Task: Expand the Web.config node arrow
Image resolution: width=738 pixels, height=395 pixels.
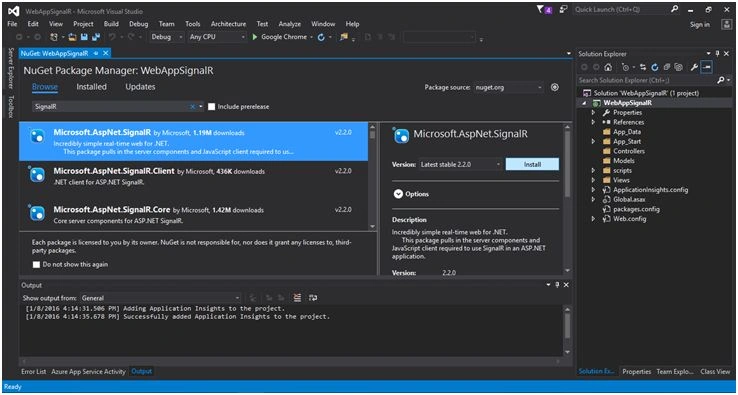Action: tap(594, 219)
